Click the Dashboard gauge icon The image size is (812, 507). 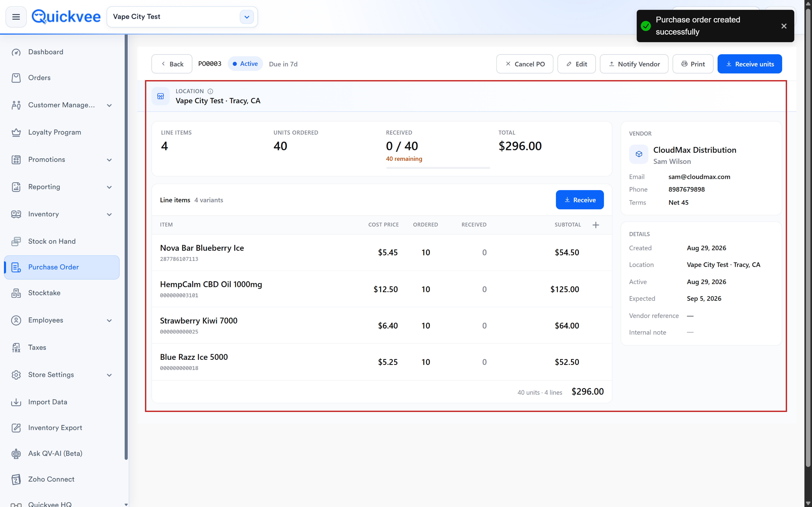(x=16, y=52)
